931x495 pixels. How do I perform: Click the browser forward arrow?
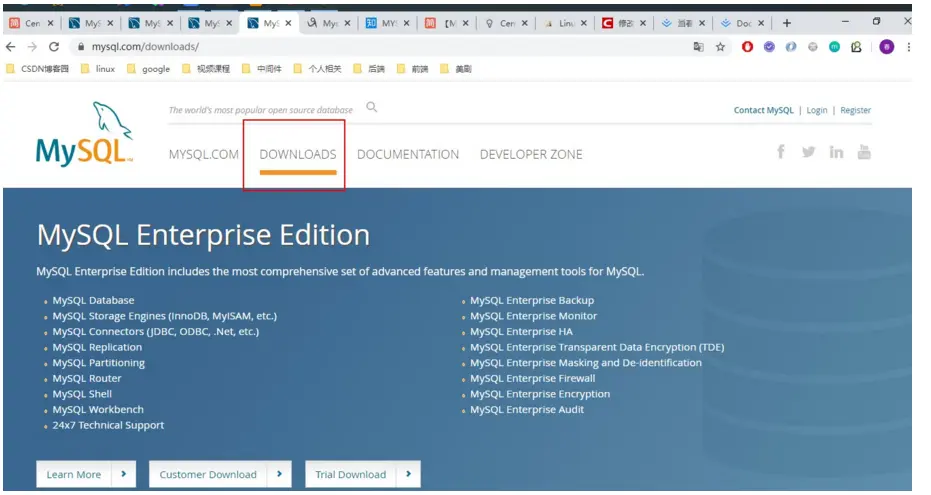(32, 47)
